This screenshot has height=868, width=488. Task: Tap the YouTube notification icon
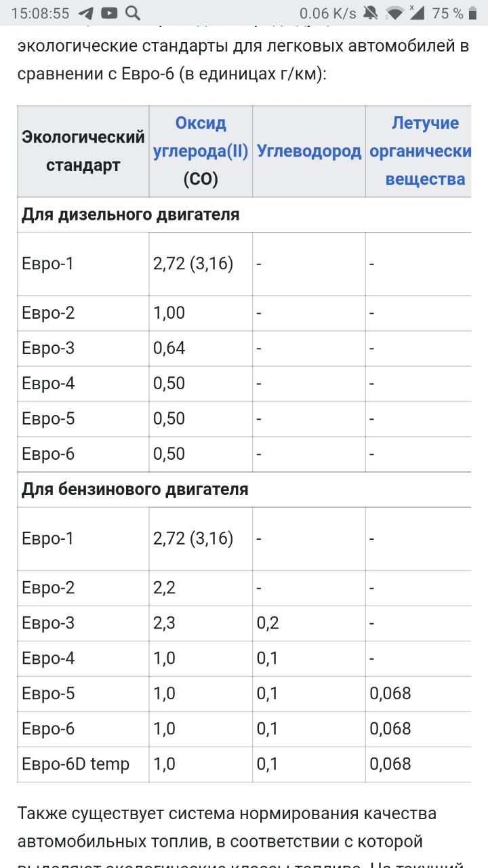pyautogui.click(x=109, y=13)
